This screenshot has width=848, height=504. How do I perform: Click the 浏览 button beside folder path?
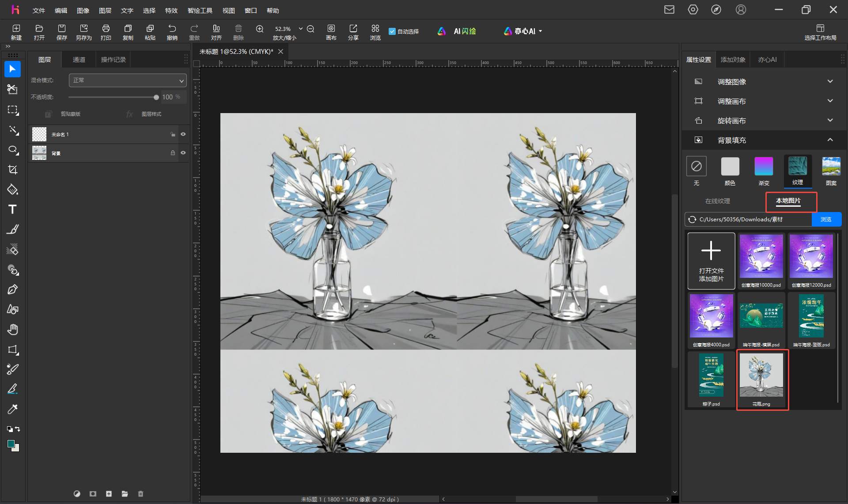click(x=826, y=220)
